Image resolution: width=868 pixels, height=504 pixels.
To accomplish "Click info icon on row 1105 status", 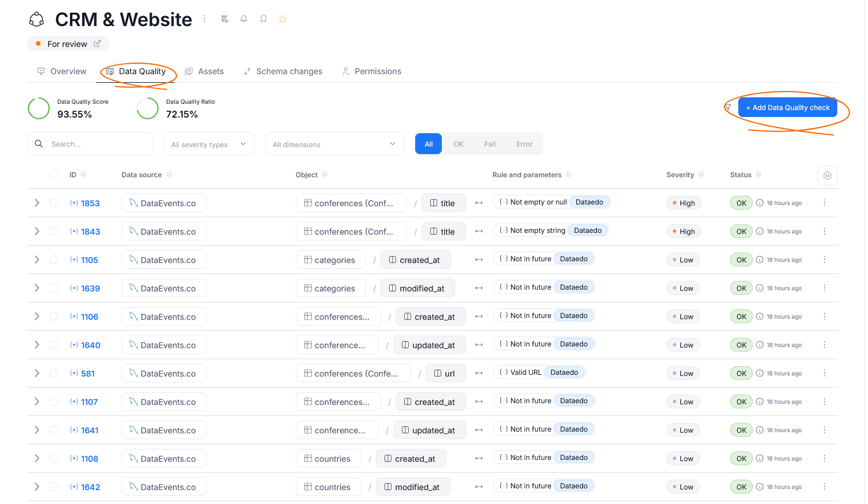I will [x=760, y=260].
